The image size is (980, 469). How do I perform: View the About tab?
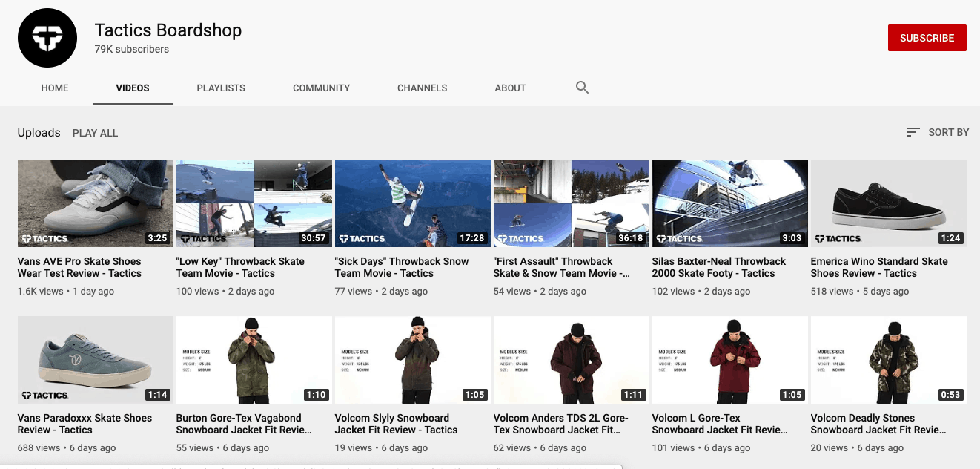[510, 88]
